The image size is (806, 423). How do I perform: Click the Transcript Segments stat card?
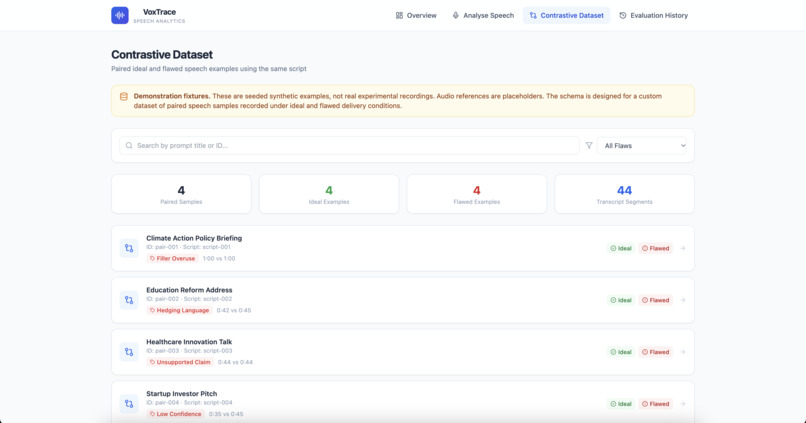[625, 194]
